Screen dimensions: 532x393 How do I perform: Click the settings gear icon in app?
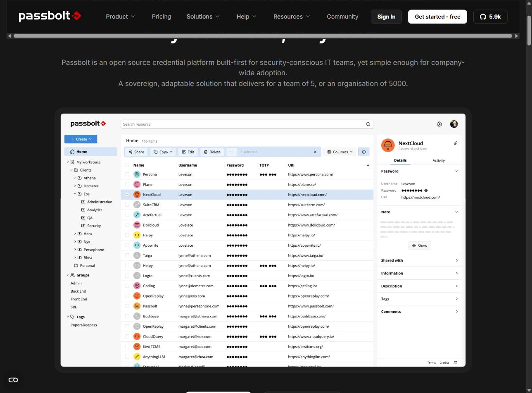click(x=439, y=124)
